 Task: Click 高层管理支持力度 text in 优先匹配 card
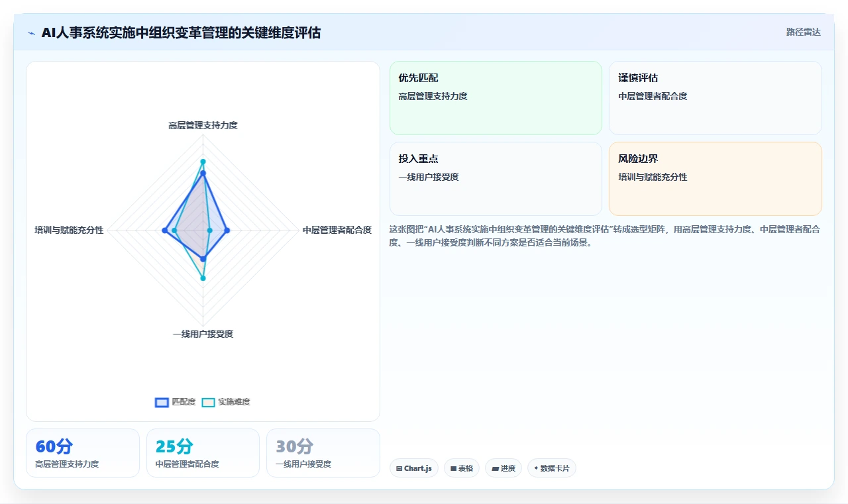click(x=433, y=96)
